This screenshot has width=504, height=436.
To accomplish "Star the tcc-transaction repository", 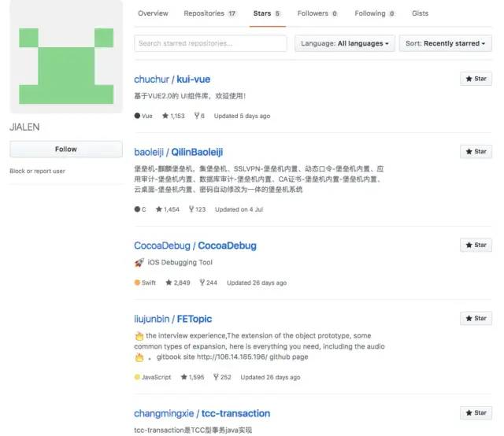I will pos(476,412).
